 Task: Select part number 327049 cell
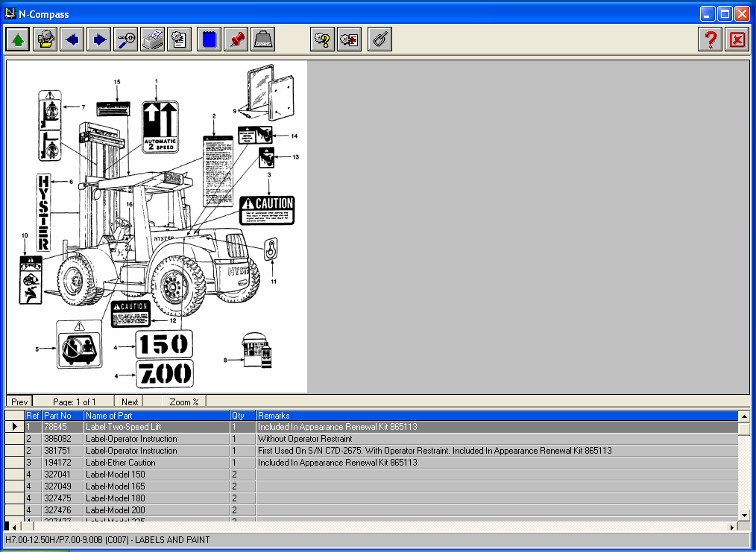62,486
